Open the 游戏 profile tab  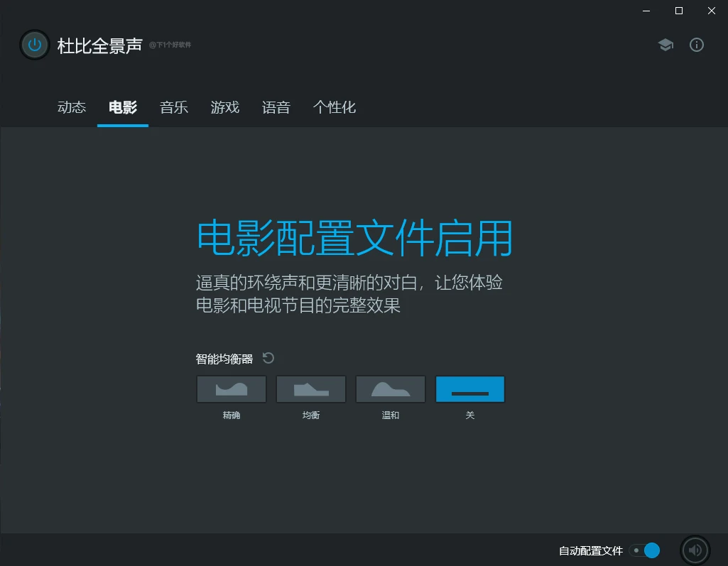click(224, 107)
